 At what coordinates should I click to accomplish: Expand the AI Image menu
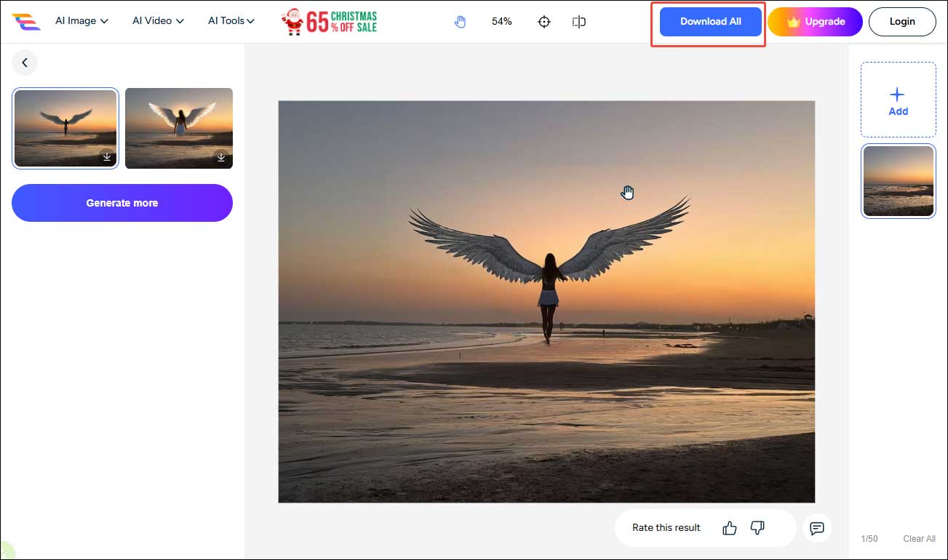(x=81, y=21)
